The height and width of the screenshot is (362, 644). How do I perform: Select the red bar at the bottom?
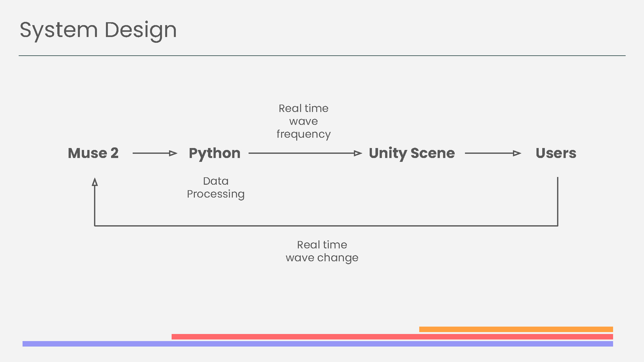pyautogui.click(x=392, y=337)
